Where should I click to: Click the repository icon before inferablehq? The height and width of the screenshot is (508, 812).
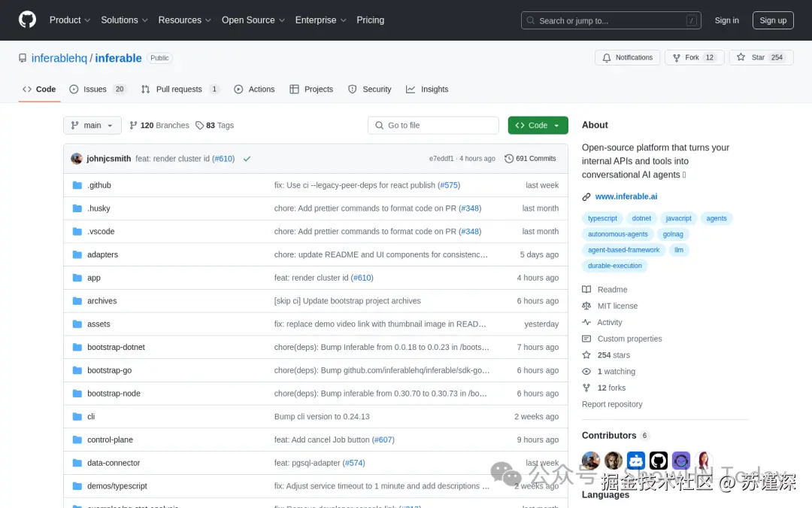coord(23,58)
